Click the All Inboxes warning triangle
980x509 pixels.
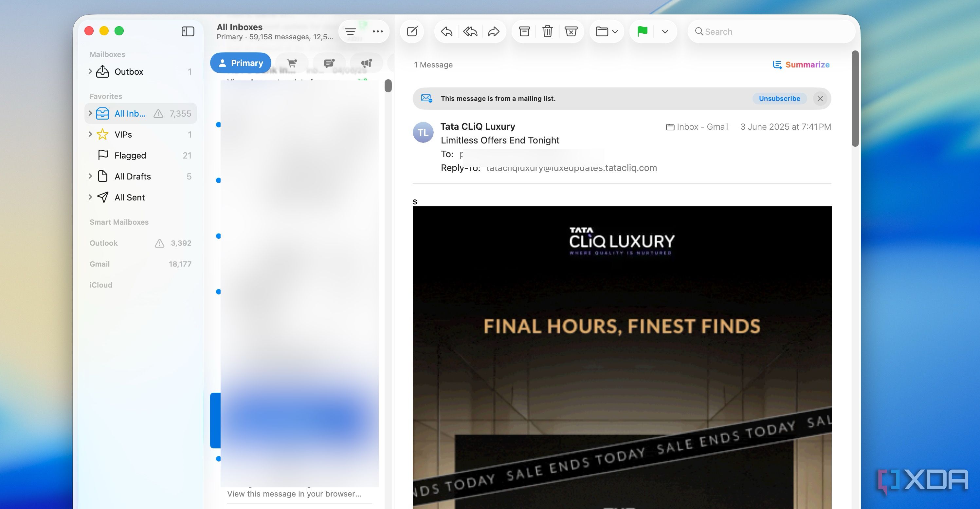158,114
